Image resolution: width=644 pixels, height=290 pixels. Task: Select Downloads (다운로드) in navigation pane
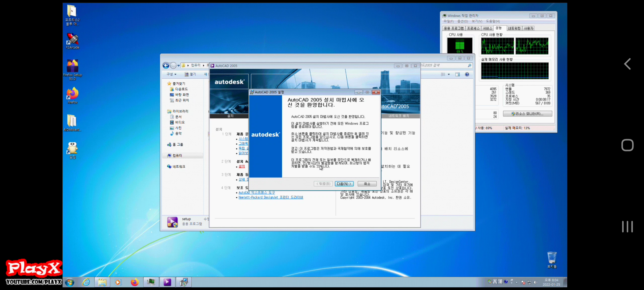pyautogui.click(x=181, y=89)
